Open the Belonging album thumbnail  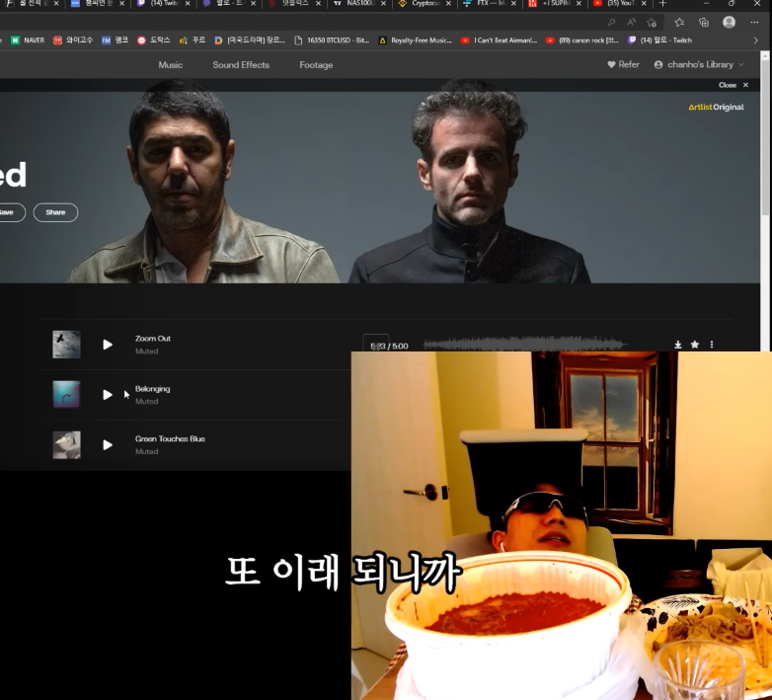pyautogui.click(x=66, y=395)
